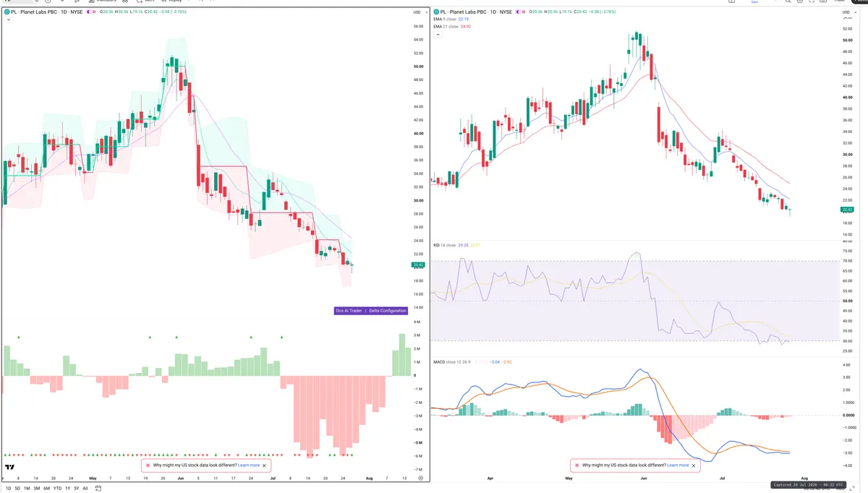The image size is (868, 493).
Task: Click 20.42 price label on right chart axis
Action: pos(847,210)
